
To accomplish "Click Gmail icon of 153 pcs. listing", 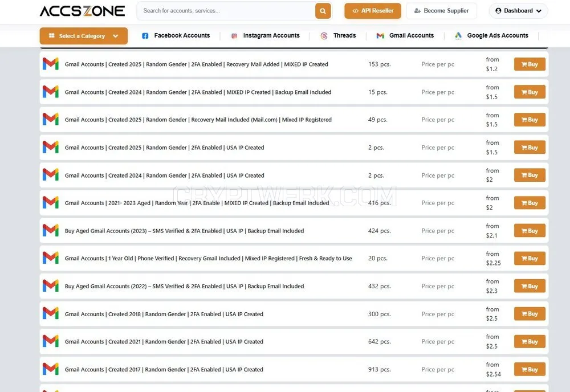I will [x=51, y=64].
